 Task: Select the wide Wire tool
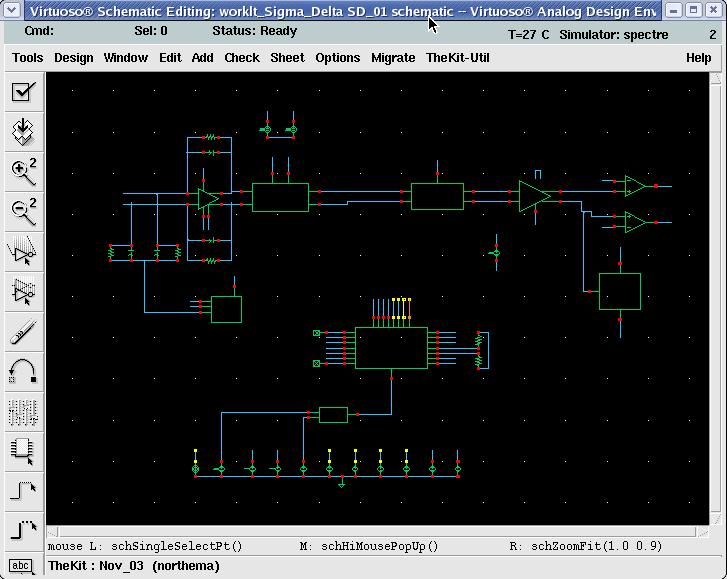[x=23, y=529]
